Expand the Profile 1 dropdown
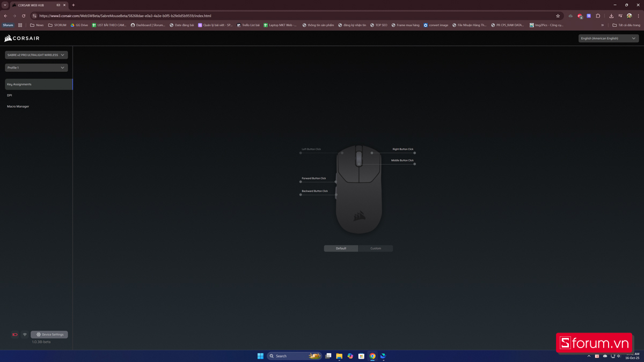Viewport: 644px width, 362px height. (36, 68)
